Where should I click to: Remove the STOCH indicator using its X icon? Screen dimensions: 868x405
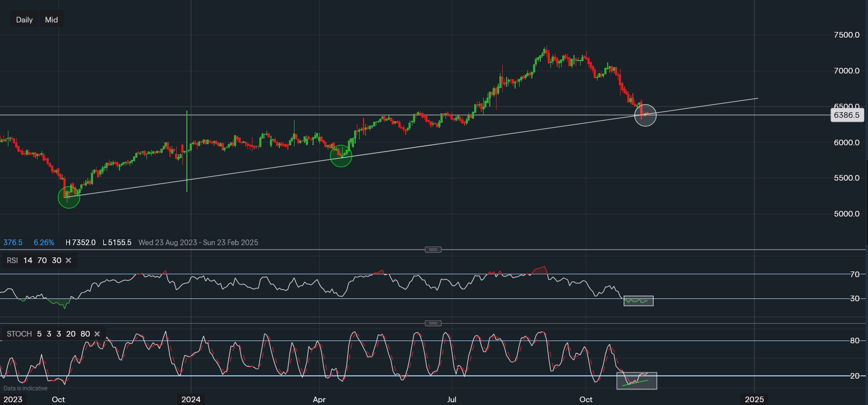tap(97, 334)
